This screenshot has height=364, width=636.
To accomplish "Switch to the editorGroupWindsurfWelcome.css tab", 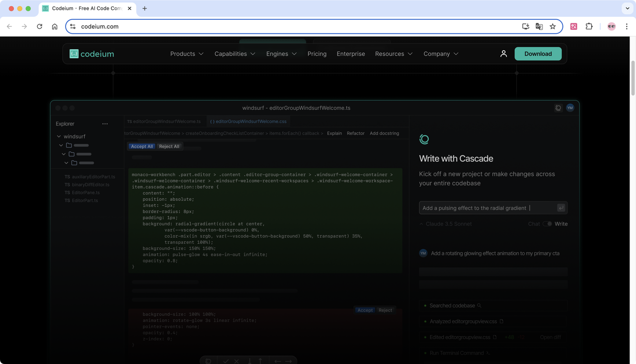I will click(248, 121).
